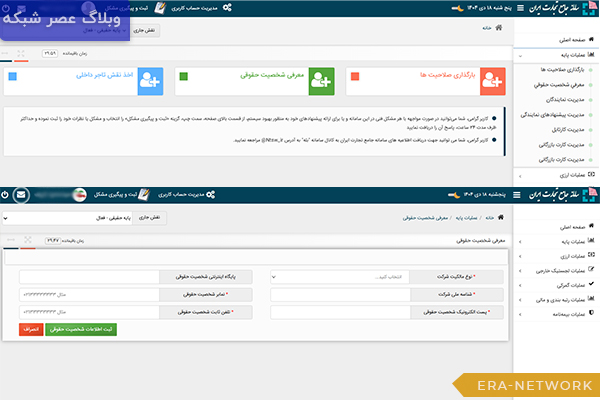Click نقش جاری button on dashboard page
The width and height of the screenshot is (600, 400).
tap(144, 30)
